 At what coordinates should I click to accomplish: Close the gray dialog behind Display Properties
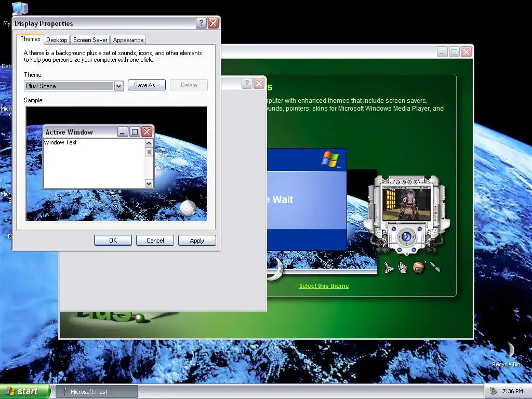(259, 84)
